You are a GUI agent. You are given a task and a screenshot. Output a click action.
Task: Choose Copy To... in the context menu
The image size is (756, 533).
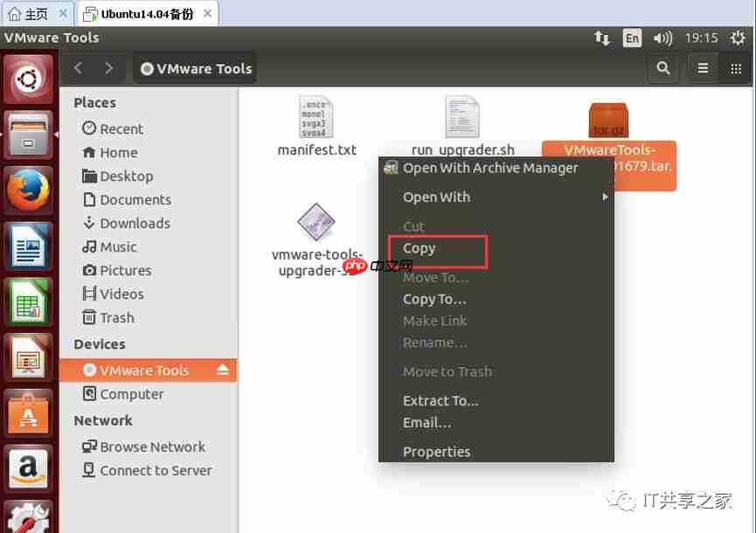(496, 300)
